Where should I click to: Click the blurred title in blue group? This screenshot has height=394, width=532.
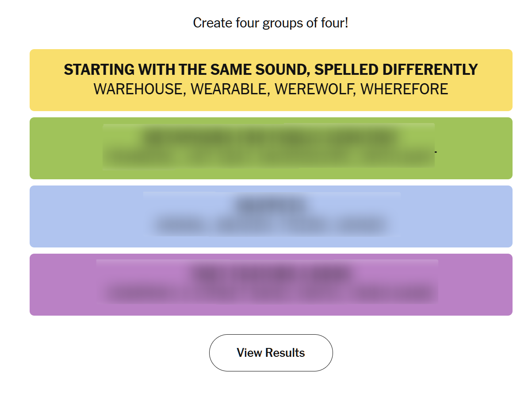tap(271, 205)
